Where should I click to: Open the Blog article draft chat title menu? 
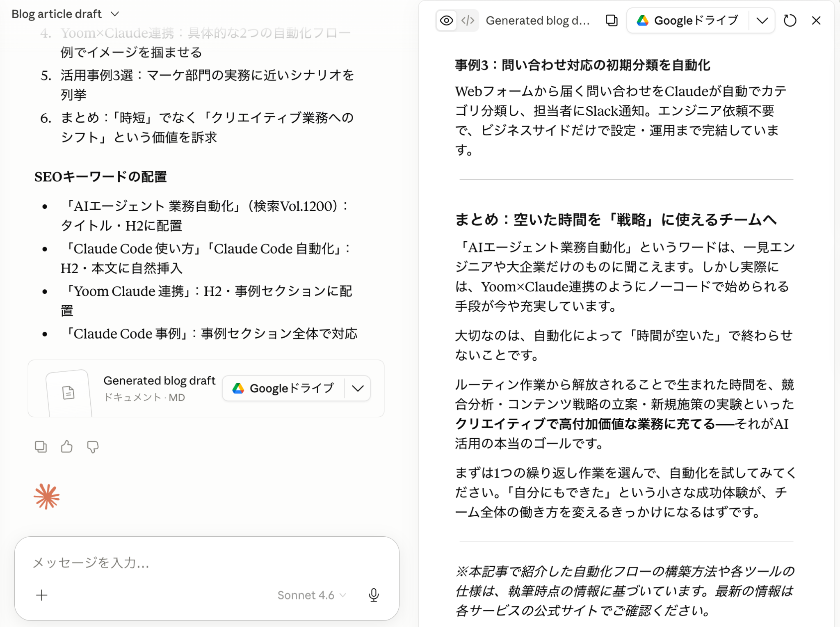[66, 14]
